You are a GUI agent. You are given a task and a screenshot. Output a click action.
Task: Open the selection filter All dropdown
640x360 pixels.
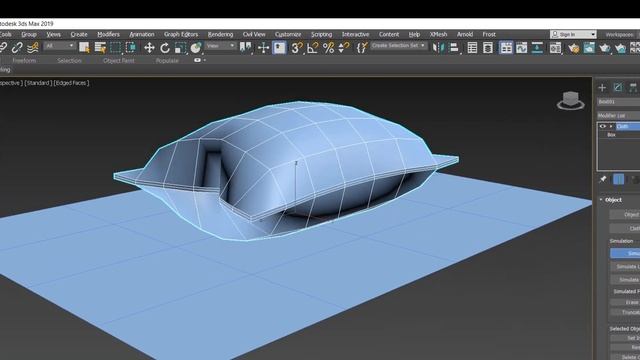[60, 46]
